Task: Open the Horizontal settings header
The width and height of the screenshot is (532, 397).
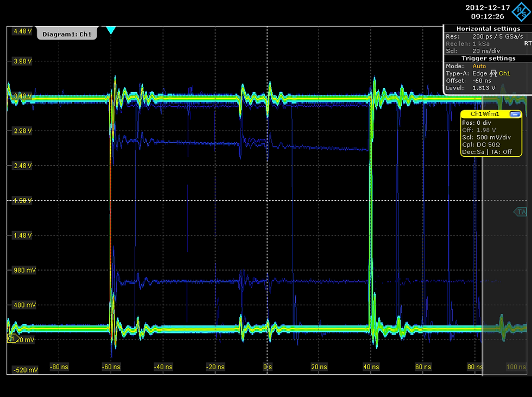Action: pos(488,29)
